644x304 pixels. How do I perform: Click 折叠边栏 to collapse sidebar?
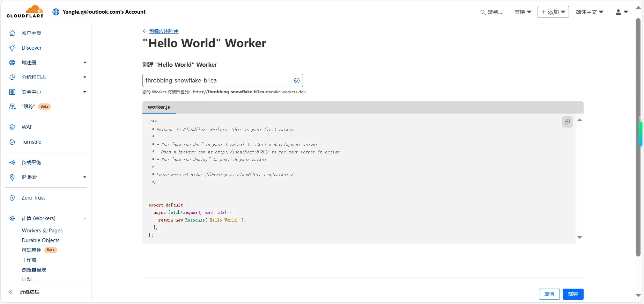click(30, 292)
